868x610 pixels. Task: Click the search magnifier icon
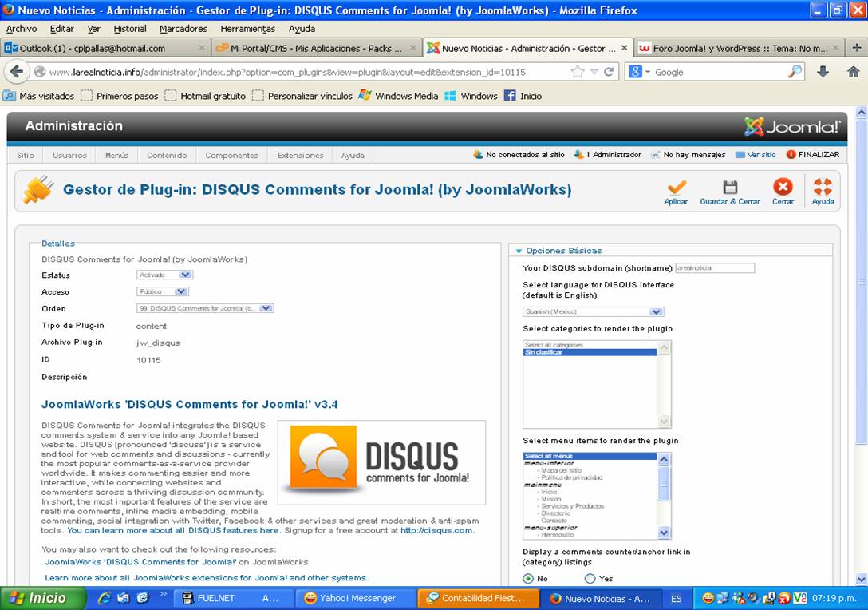point(795,72)
